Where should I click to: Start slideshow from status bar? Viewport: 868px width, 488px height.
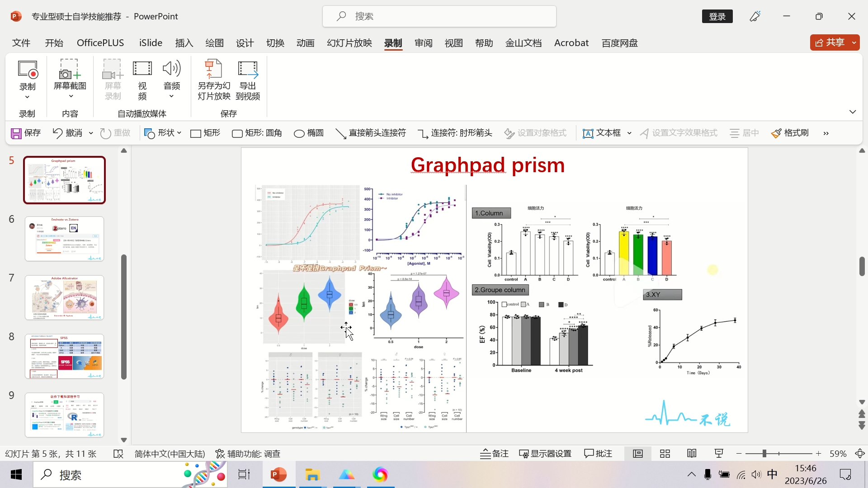[719, 454]
